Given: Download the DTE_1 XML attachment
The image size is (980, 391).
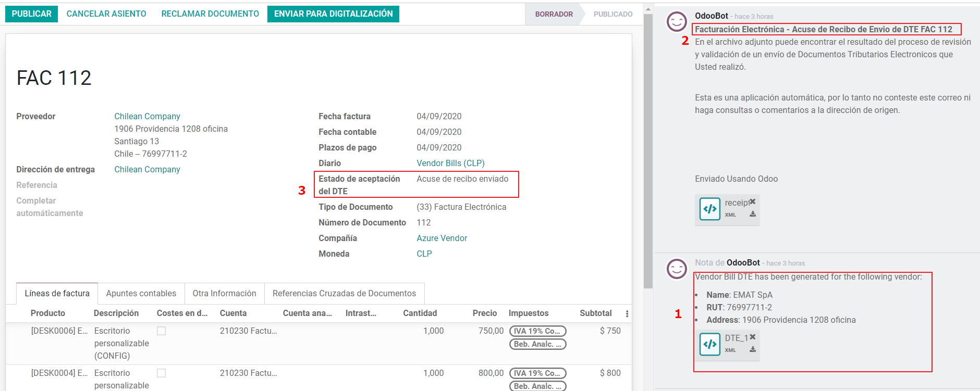Looking at the screenshot, I should tap(753, 349).
